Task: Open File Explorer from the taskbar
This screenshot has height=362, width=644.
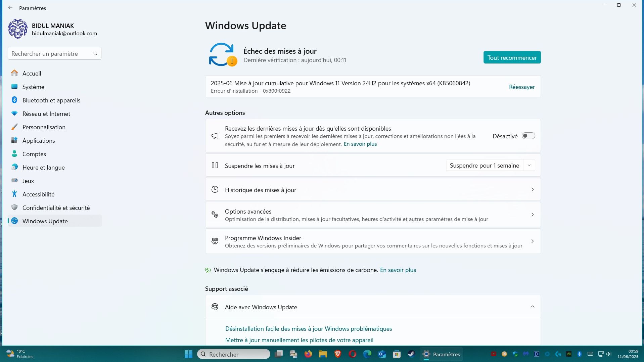Action: [x=323, y=354]
